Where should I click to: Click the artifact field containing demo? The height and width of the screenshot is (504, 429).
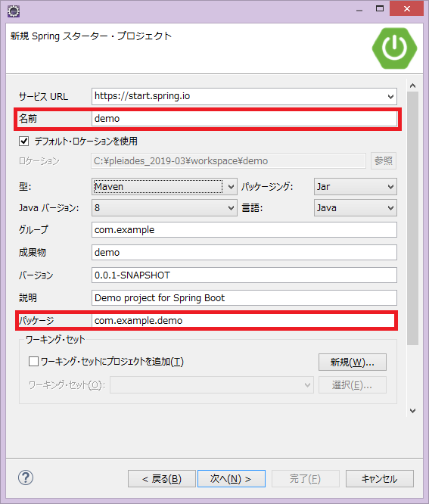pos(244,252)
